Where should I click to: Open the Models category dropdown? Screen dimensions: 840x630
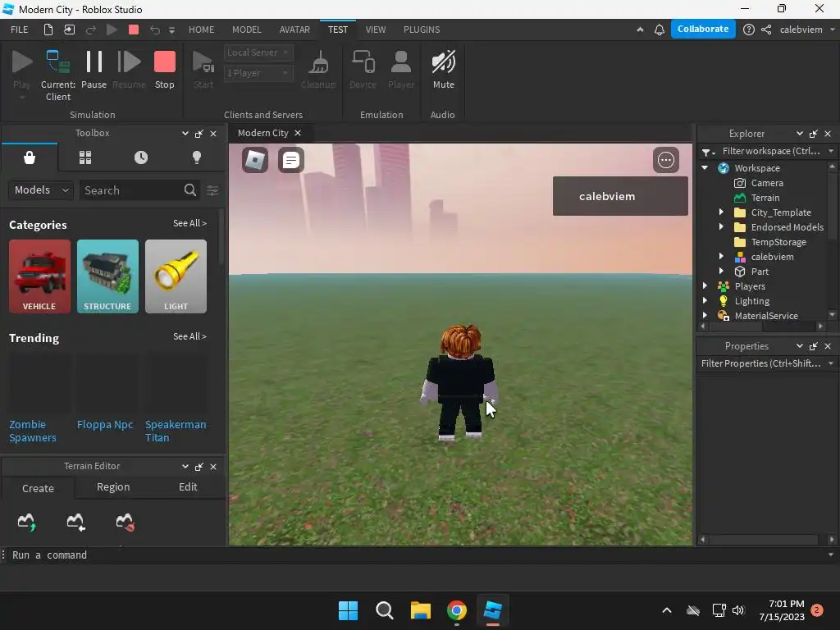[41, 190]
